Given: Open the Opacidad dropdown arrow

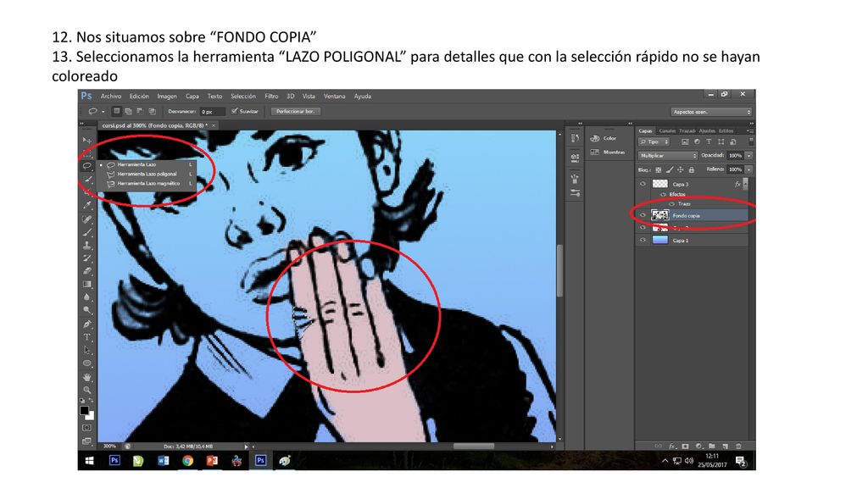Looking at the screenshot, I should [748, 156].
